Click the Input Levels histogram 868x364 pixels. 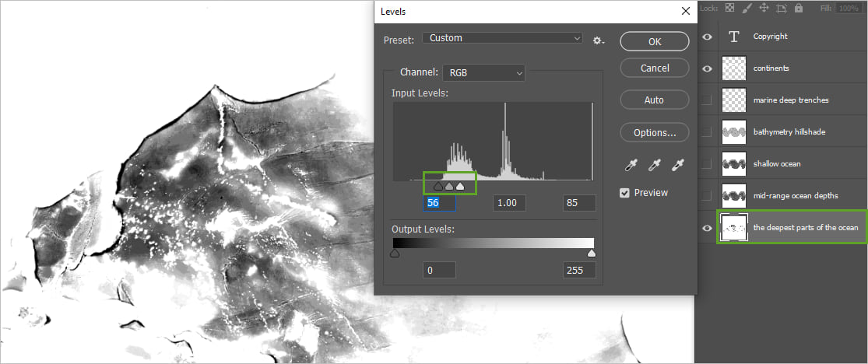(494, 141)
